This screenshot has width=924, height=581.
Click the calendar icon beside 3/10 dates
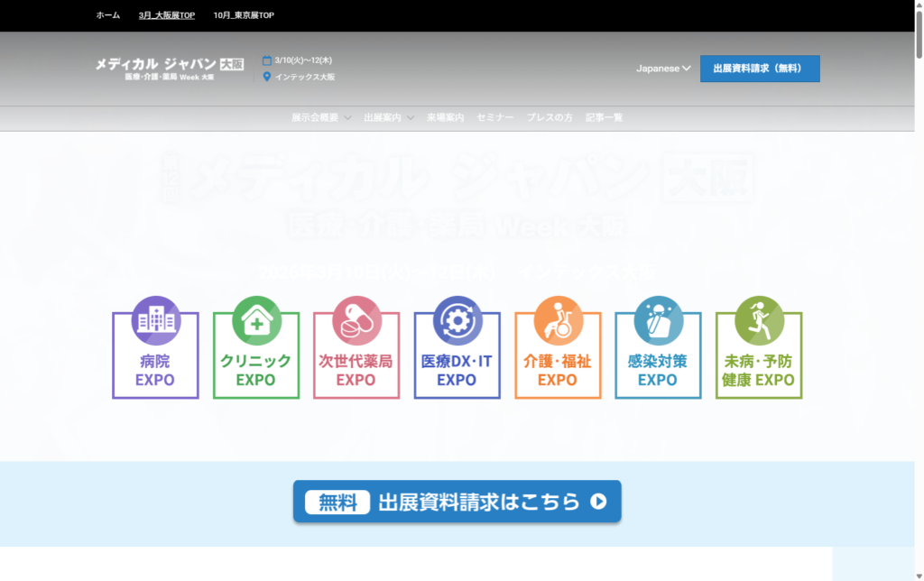[x=267, y=60]
